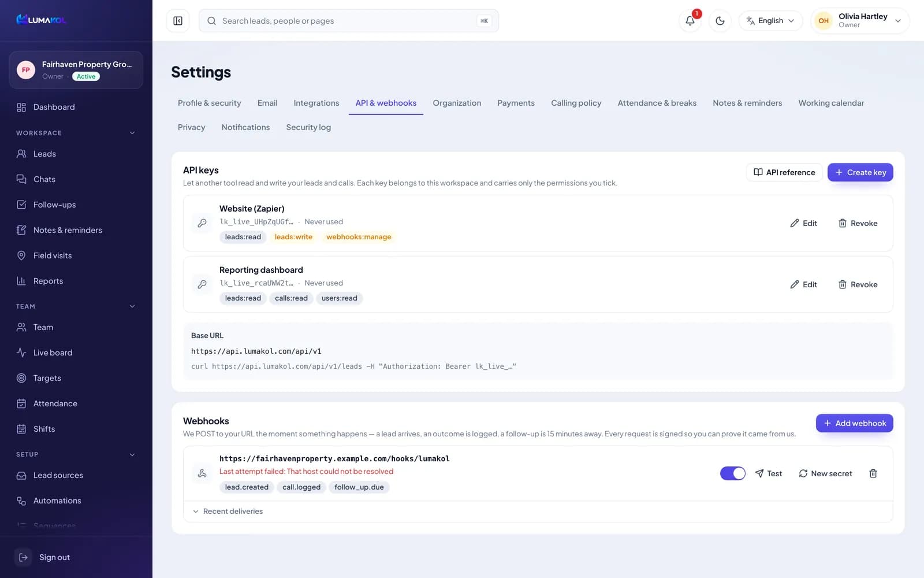The image size is (924, 578).
Task: Open notifications bell
Action: coord(690,21)
